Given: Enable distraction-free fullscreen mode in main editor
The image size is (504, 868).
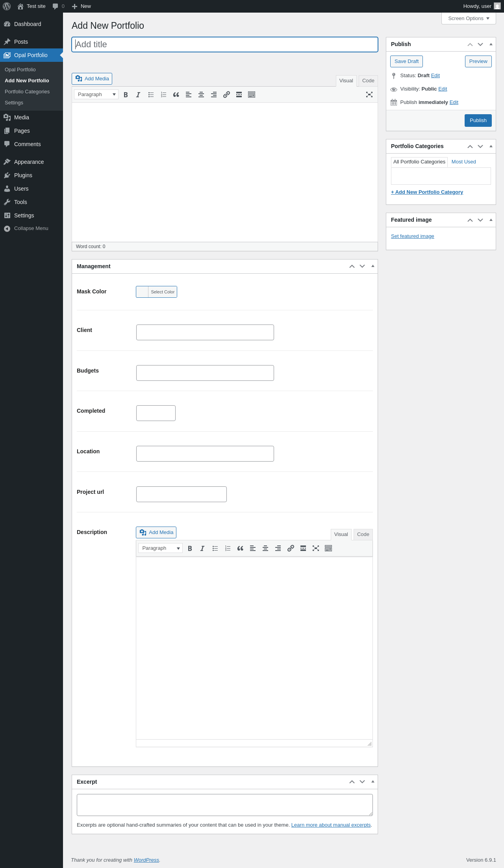Looking at the screenshot, I should pyautogui.click(x=369, y=95).
